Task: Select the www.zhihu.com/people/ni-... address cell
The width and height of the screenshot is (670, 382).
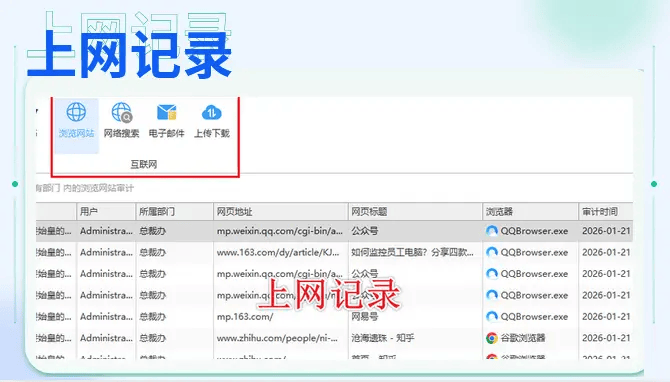Action: tap(278, 338)
